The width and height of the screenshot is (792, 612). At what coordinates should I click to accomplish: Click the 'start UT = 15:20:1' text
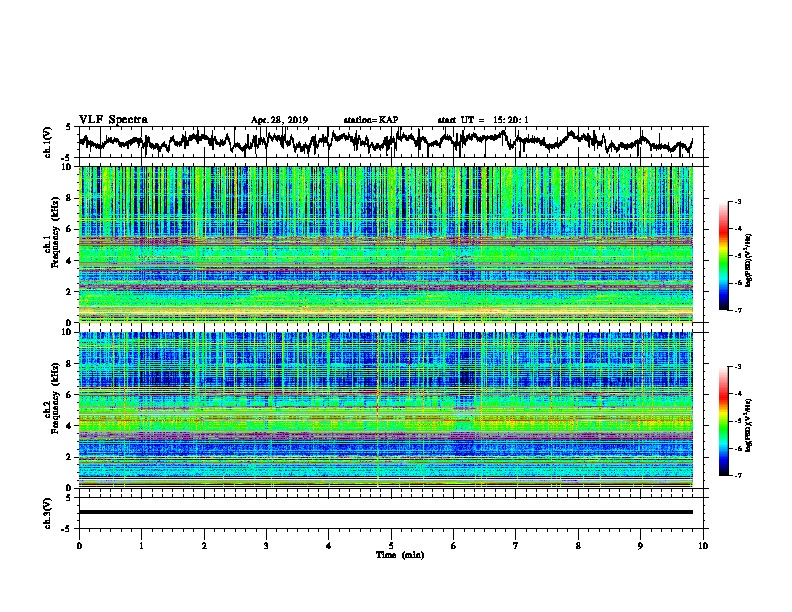pos(483,120)
